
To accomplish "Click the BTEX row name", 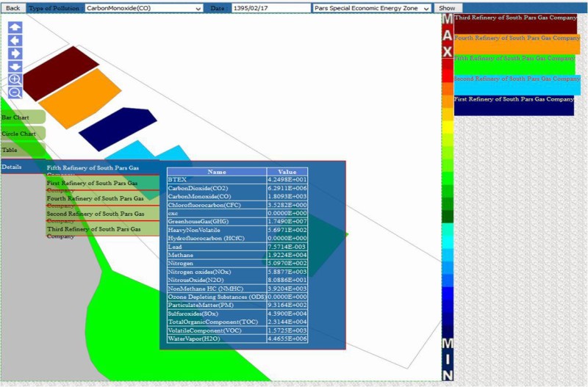I will 177,179.
